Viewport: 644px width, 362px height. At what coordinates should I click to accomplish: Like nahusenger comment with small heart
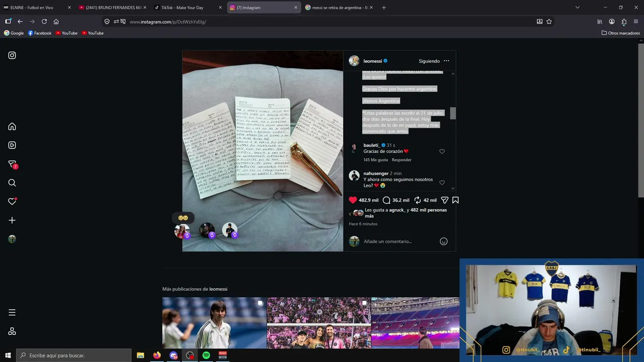click(442, 183)
